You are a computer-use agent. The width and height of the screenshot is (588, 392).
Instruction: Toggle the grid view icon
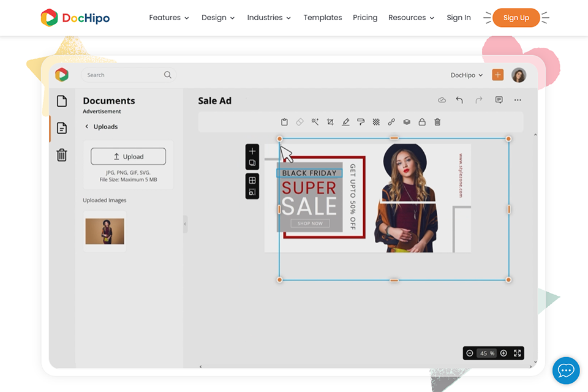click(x=252, y=181)
